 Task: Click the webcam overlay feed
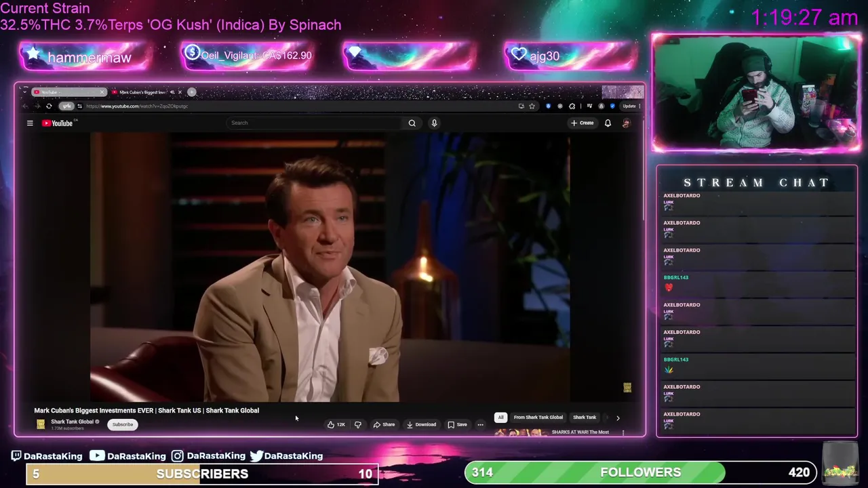point(756,93)
